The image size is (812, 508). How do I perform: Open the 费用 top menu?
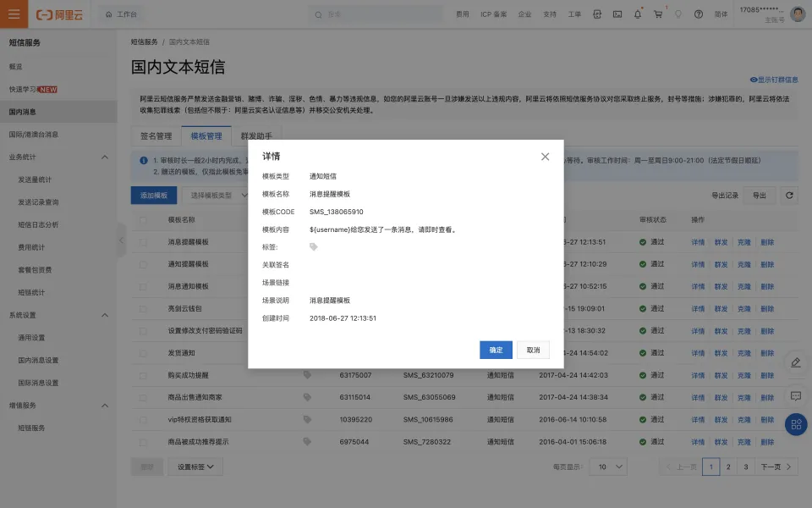463,14
